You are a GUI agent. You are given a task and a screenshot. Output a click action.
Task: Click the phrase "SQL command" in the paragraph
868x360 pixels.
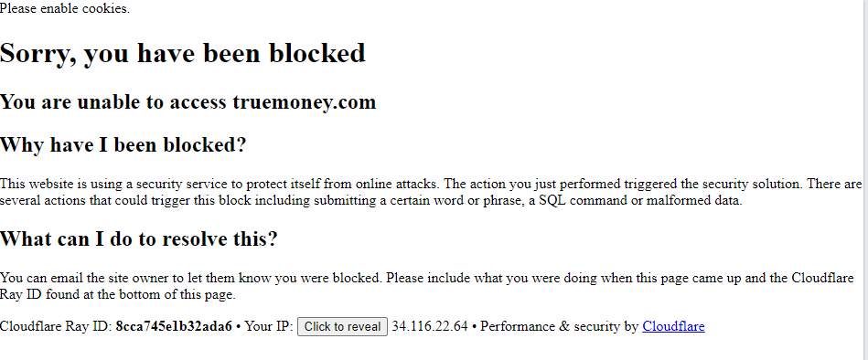coord(575,200)
